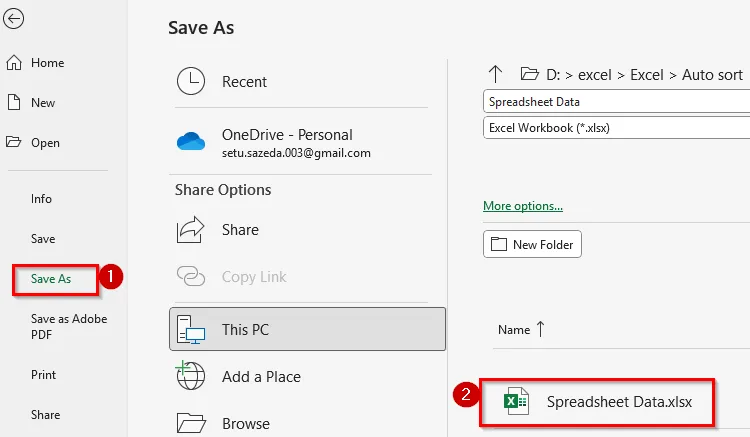Click the folder icon in the New Folder button
Screen dimensions: 750x437
click(x=499, y=244)
